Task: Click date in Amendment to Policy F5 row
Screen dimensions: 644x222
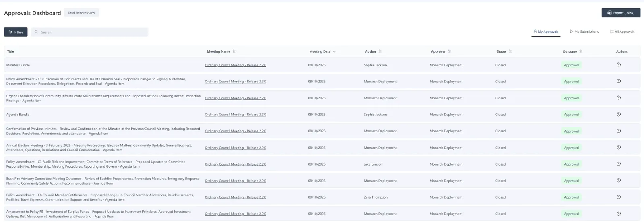Action: pyautogui.click(x=317, y=214)
